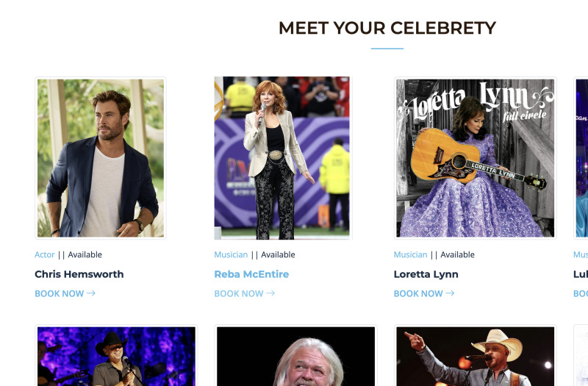Open Chris Hemsworth's photo card

(101, 158)
